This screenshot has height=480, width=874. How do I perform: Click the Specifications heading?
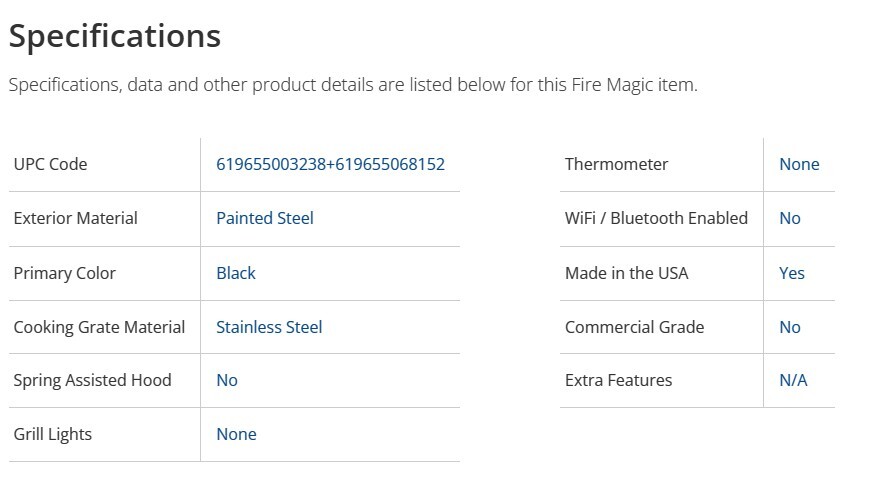point(114,36)
